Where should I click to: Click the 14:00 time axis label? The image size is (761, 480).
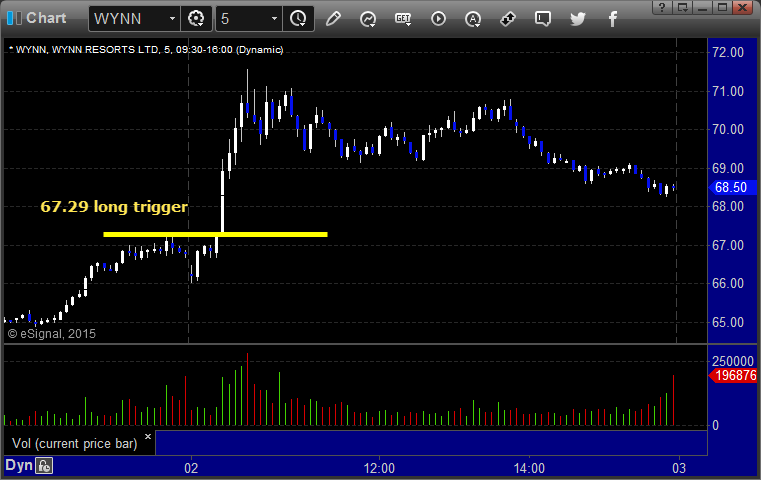pos(529,468)
